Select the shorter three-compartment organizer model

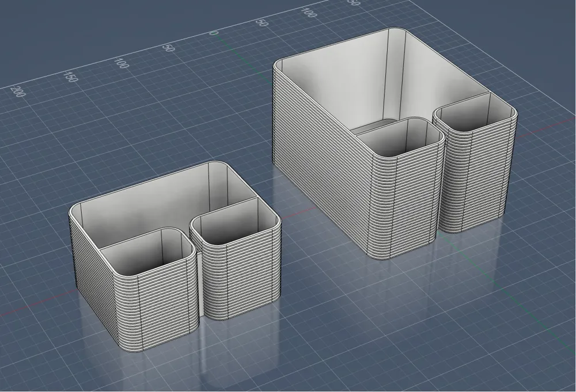[175, 257]
